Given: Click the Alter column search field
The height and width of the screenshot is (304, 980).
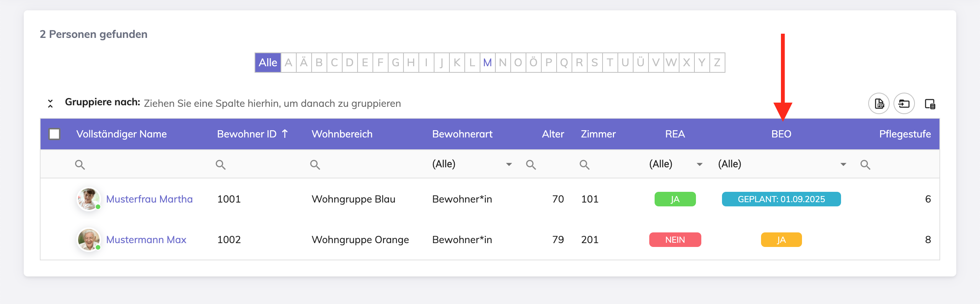Looking at the screenshot, I should 547,165.
